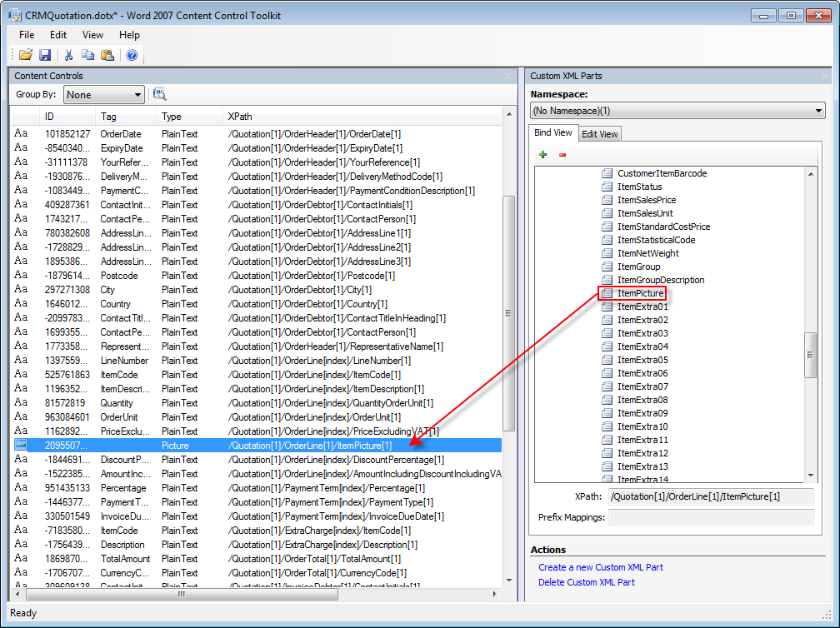840x628 pixels.
Task: Select the ItemExtra08 tree node
Action: (x=642, y=400)
